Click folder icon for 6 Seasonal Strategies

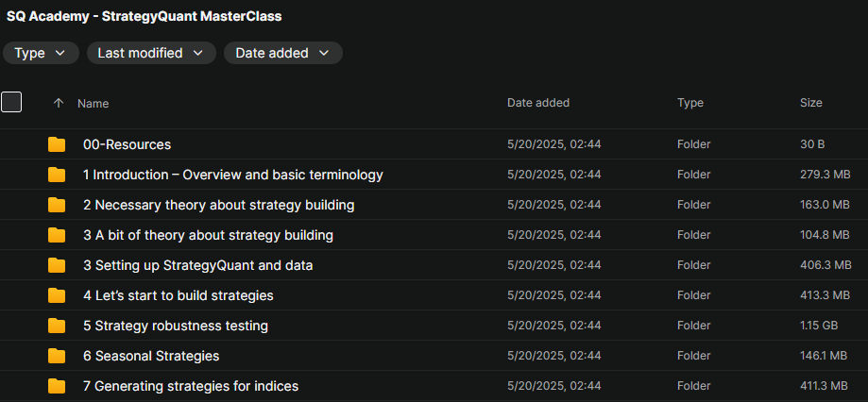58,356
